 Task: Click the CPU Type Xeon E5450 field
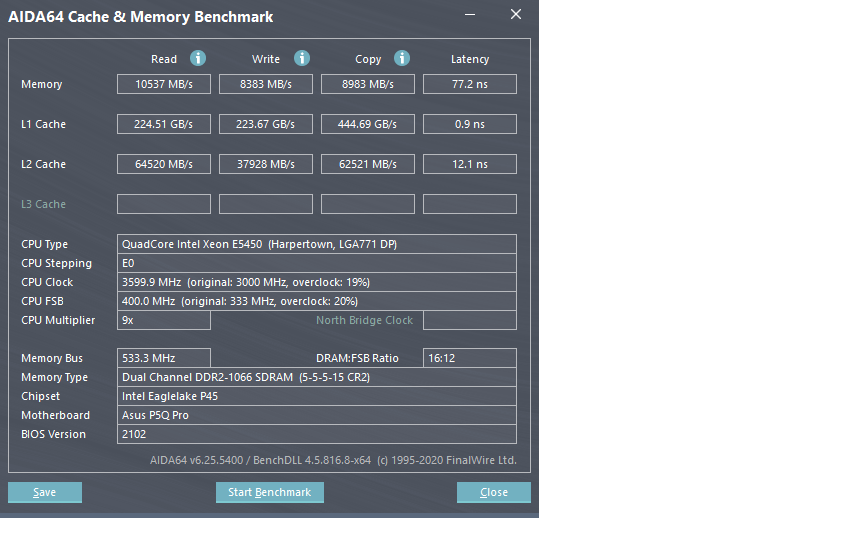pyautogui.click(x=317, y=244)
